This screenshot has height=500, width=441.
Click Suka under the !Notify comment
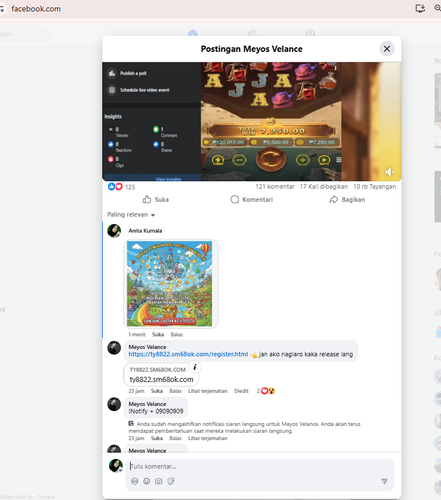pyautogui.click(x=157, y=438)
